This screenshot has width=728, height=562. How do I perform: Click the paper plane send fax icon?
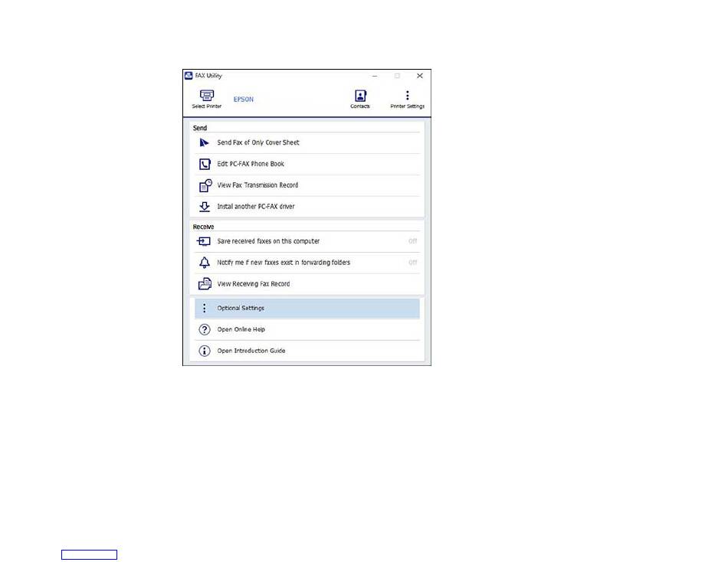pyautogui.click(x=204, y=142)
